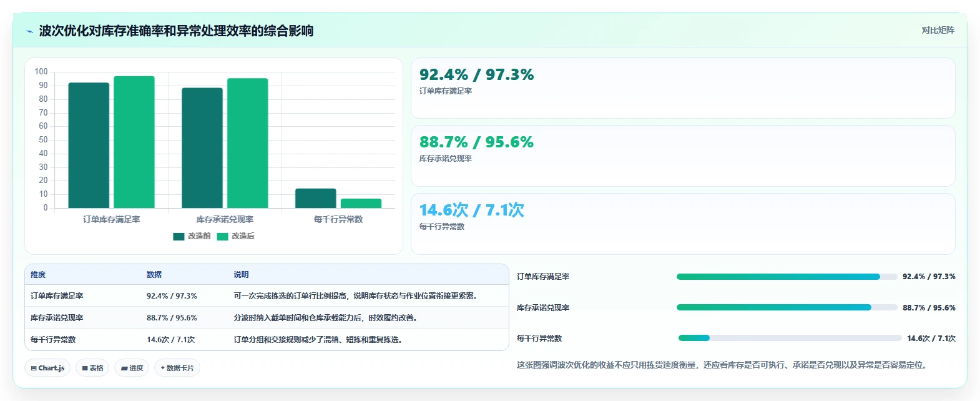Click the 订单库存满足率 progress bar

click(x=786, y=277)
